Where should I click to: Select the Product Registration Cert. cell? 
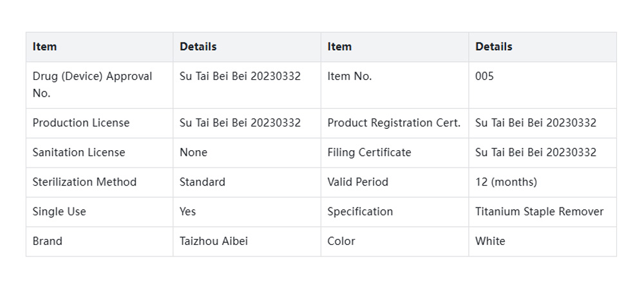coord(393,122)
